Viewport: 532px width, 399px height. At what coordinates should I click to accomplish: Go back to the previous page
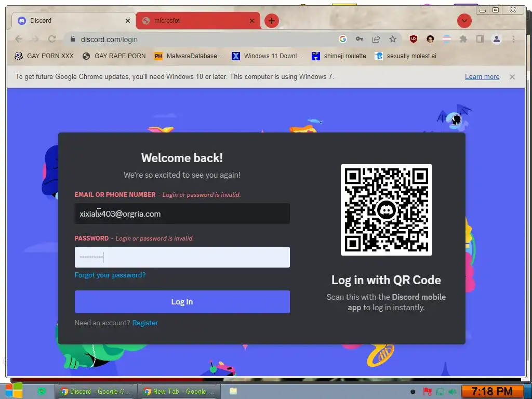click(19, 39)
